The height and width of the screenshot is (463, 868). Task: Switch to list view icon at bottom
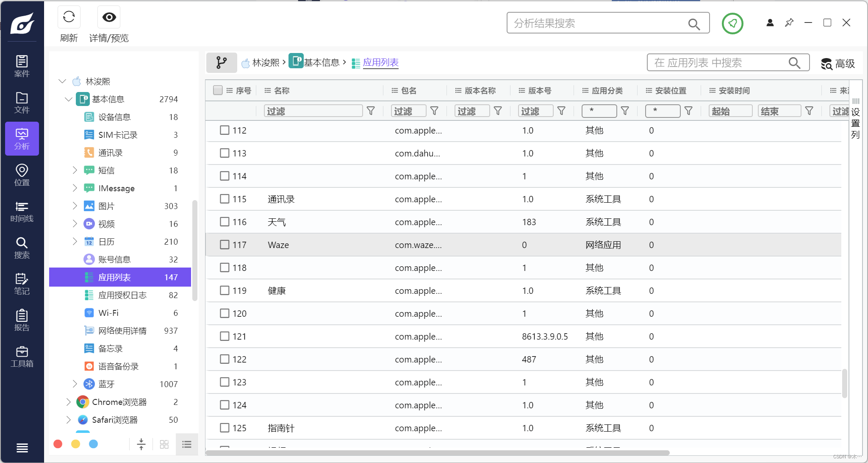187,444
